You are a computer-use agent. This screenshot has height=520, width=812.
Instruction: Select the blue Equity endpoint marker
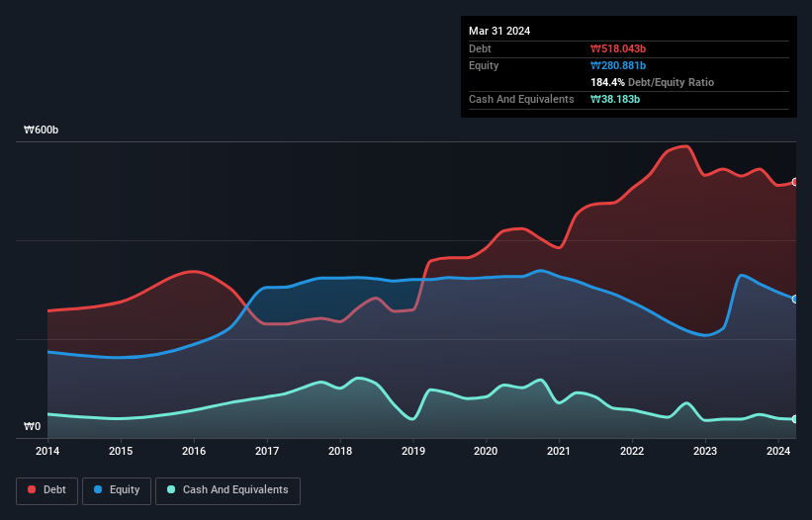click(795, 300)
